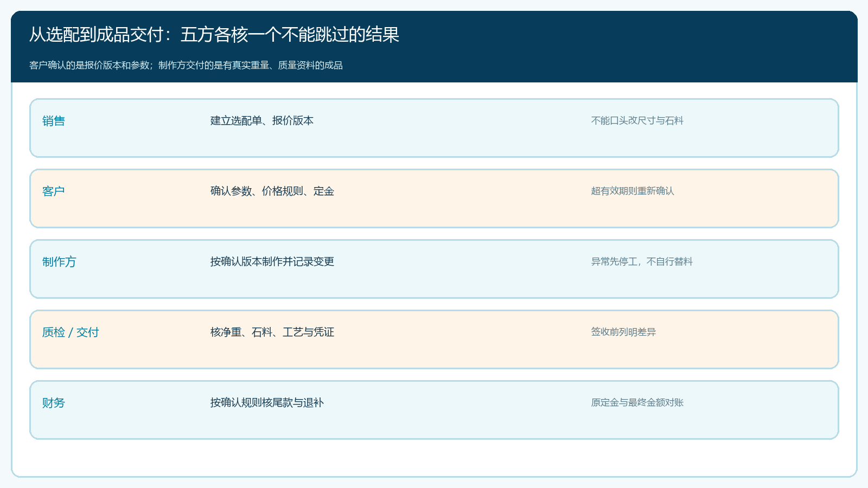Screen dimensions: 868x488
Task: Click the note 不能口头改尺寸与石料
Action: click(637, 120)
